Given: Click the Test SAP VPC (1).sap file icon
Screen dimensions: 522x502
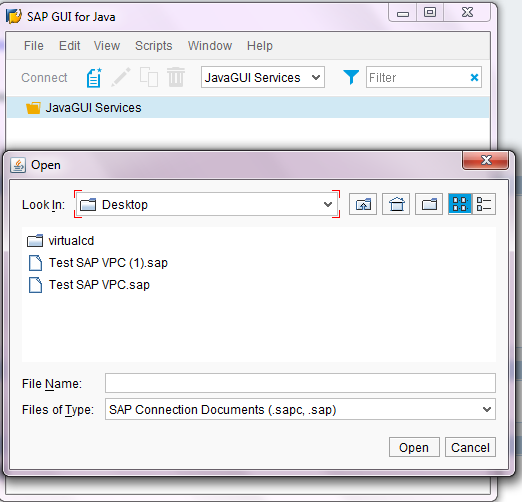Looking at the screenshot, I should pos(35,263).
